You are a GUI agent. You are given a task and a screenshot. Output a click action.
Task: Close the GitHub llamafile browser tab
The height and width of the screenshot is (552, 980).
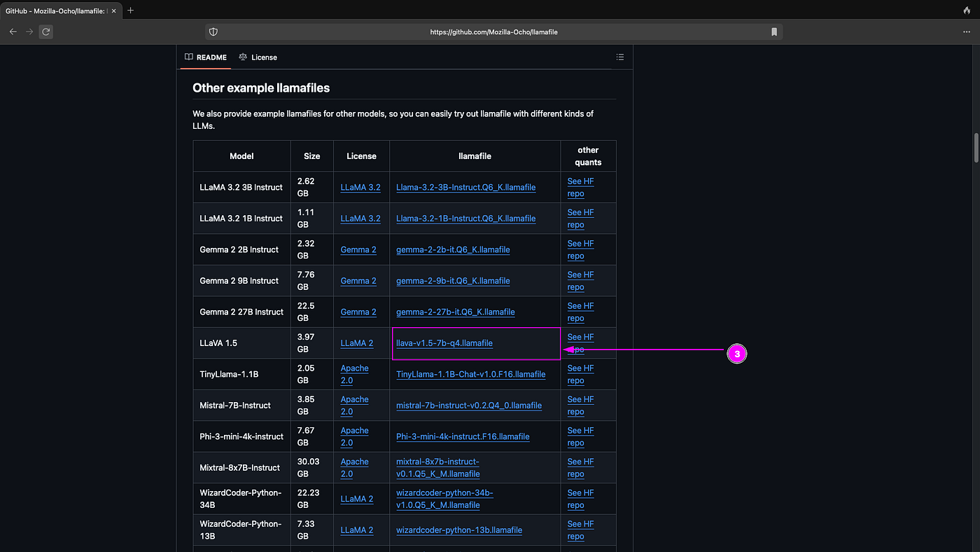tap(114, 11)
